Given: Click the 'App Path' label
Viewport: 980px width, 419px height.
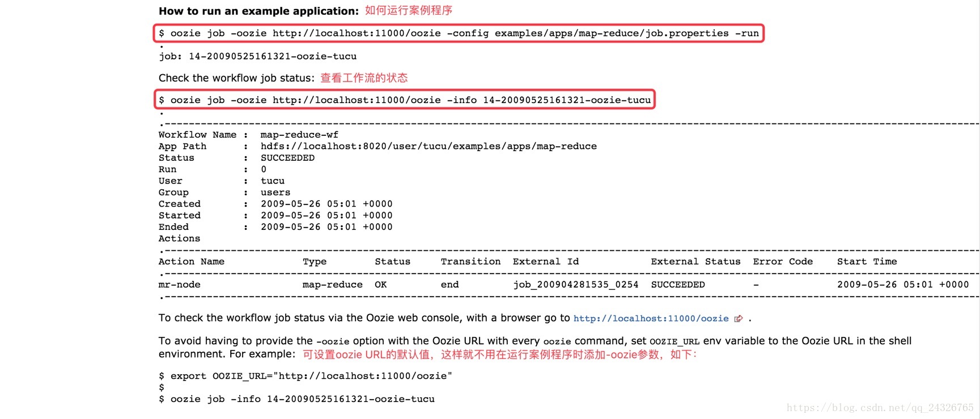Looking at the screenshot, I should [183, 146].
